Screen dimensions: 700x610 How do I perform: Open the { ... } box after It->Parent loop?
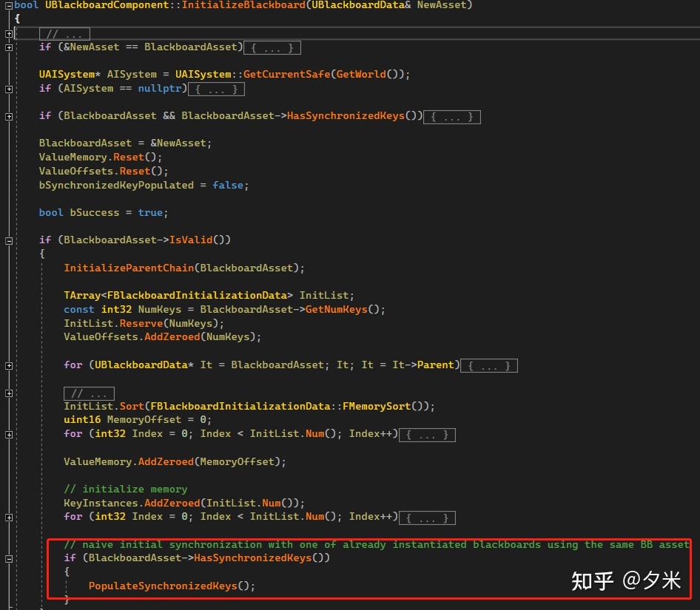click(489, 366)
